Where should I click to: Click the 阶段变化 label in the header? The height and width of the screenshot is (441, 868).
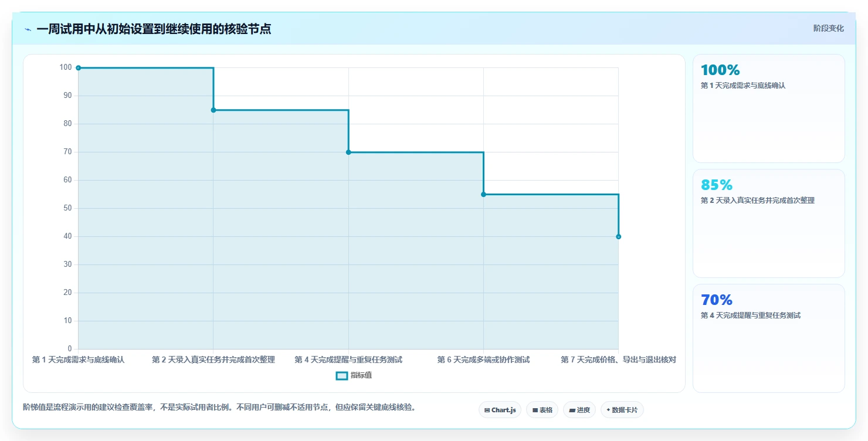click(x=829, y=28)
